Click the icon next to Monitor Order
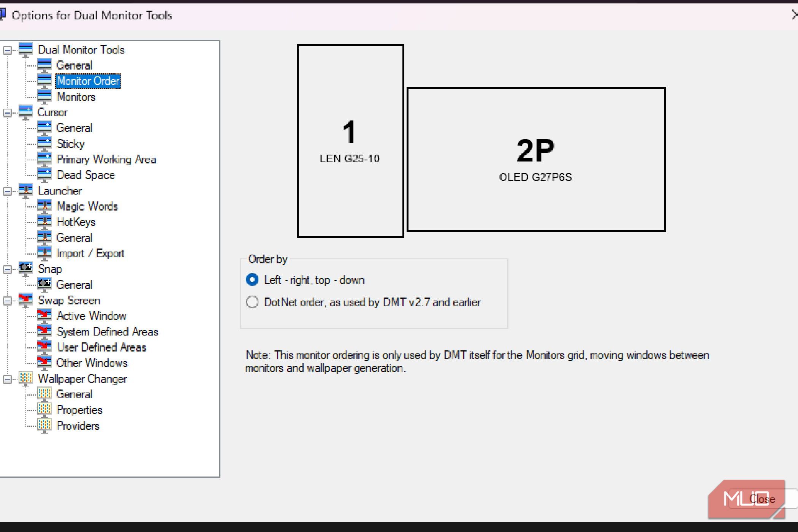Screen dimensions: 798x532 pyautogui.click(x=44, y=81)
